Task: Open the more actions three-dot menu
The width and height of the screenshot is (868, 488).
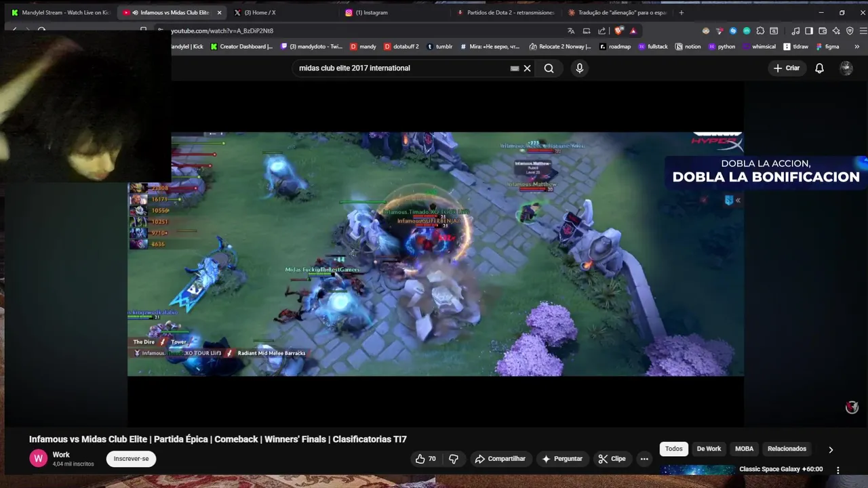Action: tap(644, 459)
